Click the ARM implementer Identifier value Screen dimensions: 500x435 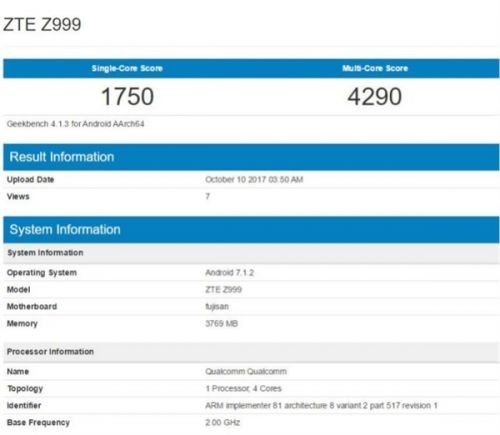(321, 406)
